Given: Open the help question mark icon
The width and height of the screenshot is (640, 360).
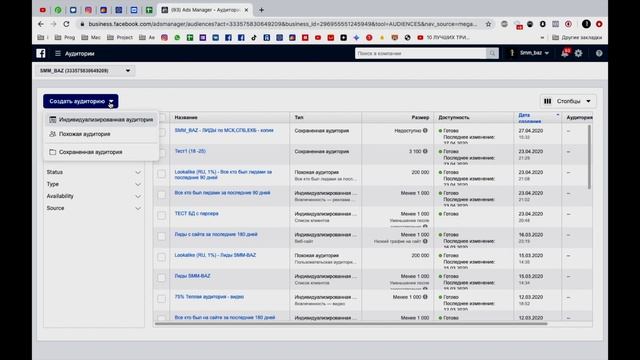Looking at the screenshot, I should tap(599, 53).
